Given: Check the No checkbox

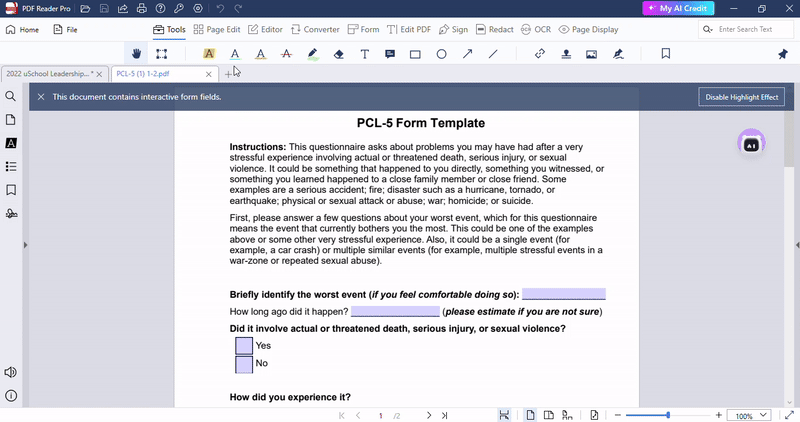Looking at the screenshot, I should click(244, 364).
